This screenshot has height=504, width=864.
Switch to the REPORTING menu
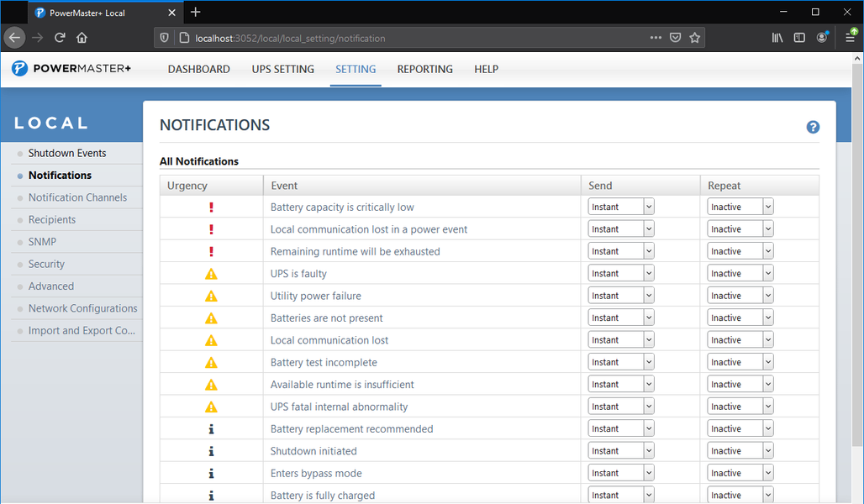tap(424, 69)
